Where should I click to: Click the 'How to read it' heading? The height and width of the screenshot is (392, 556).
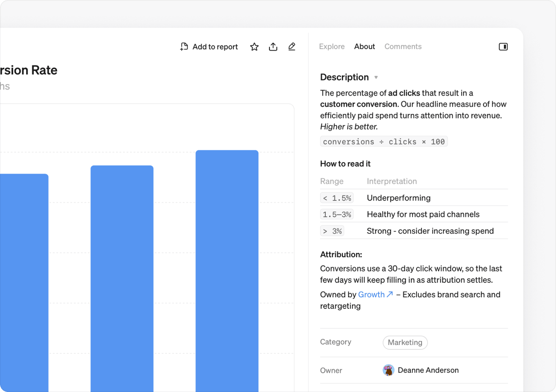click(x=345, y=164)
